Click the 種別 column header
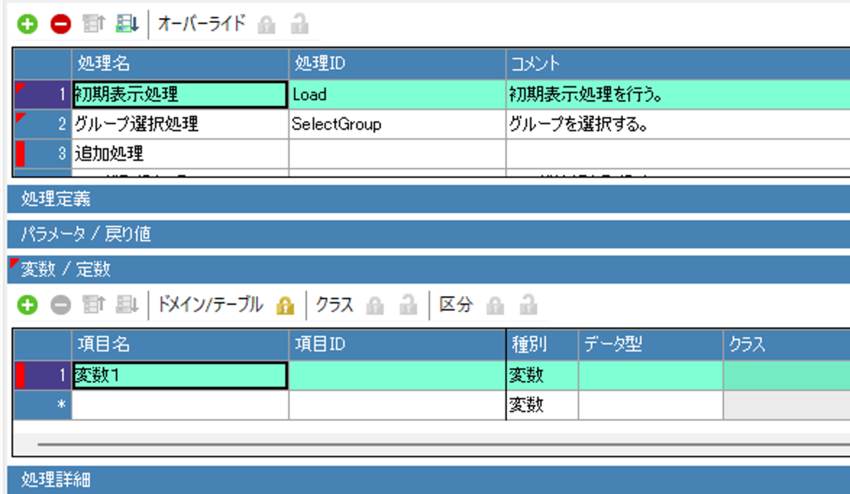Screen dimensions: 850x494 [x=542, y=344]
